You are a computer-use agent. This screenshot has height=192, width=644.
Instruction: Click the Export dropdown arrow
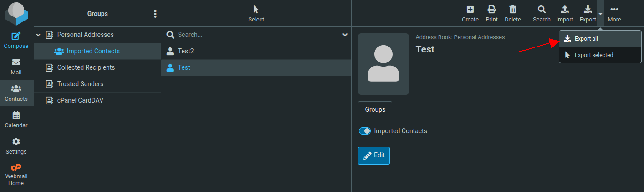click(x=600, y=14)
